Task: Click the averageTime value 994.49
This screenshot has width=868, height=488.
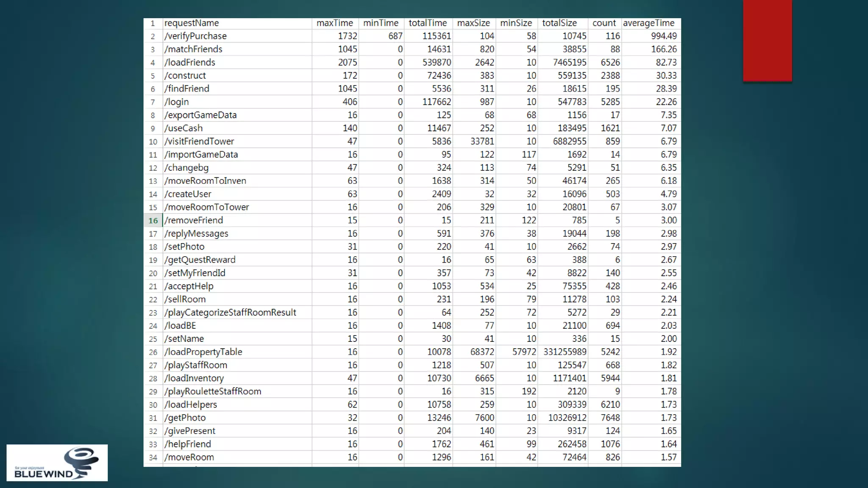Action: coord(663,36)
